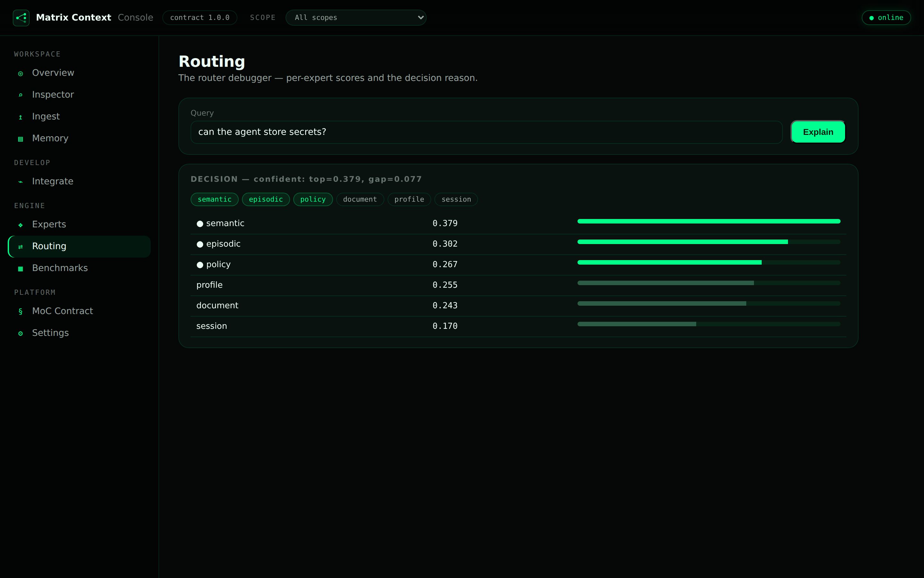Screen dimensions: 924x578
Task: Open the Integrate page
Action: (x=80, y=181)
